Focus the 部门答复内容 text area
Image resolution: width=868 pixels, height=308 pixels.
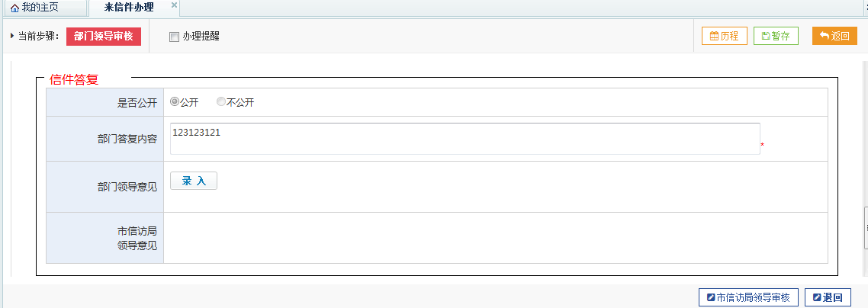tap(465, 139)
